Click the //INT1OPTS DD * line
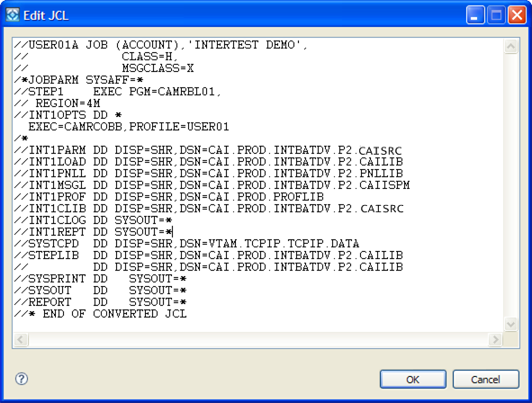532x403 pixels. pyautogui.click(x=68, y=115)
